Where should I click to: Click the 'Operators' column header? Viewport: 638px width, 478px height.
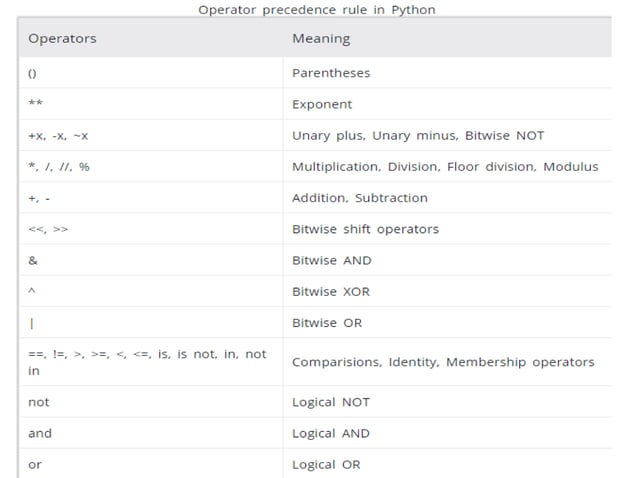(x=62, y=39)
